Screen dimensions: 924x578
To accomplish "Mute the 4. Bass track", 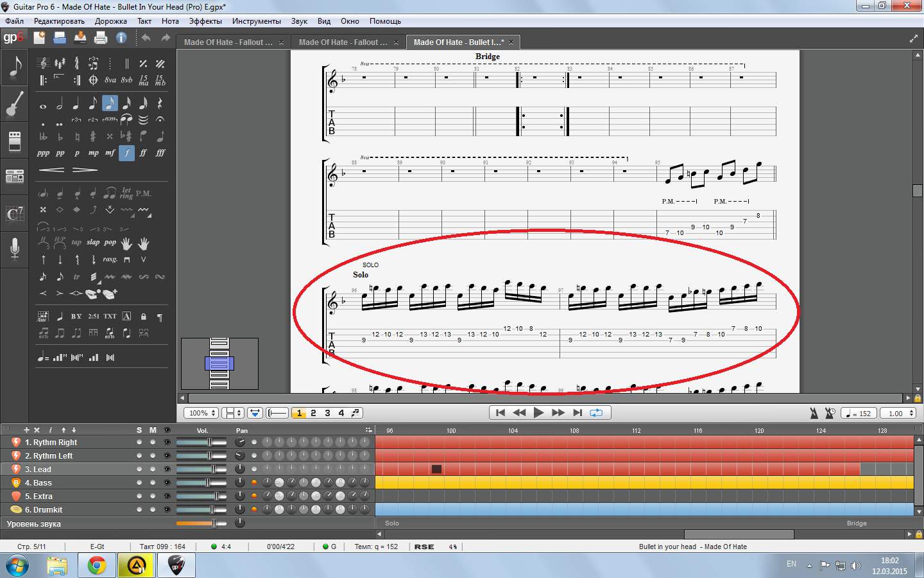I will click(153, 483).
